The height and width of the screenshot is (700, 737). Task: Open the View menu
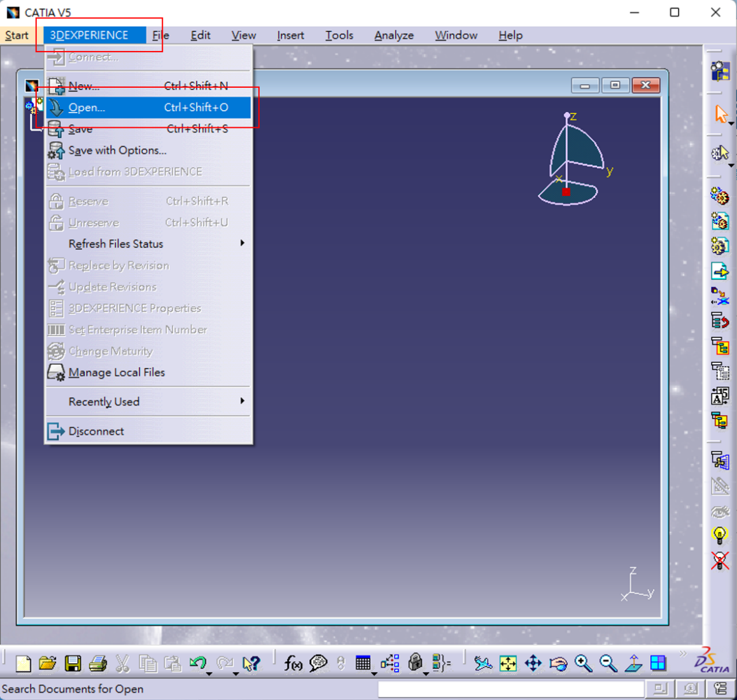(244, 35)
